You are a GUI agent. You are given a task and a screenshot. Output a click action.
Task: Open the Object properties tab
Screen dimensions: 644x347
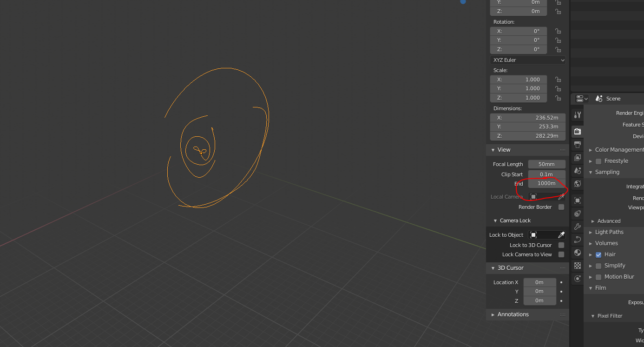click(x=578, y=200)
